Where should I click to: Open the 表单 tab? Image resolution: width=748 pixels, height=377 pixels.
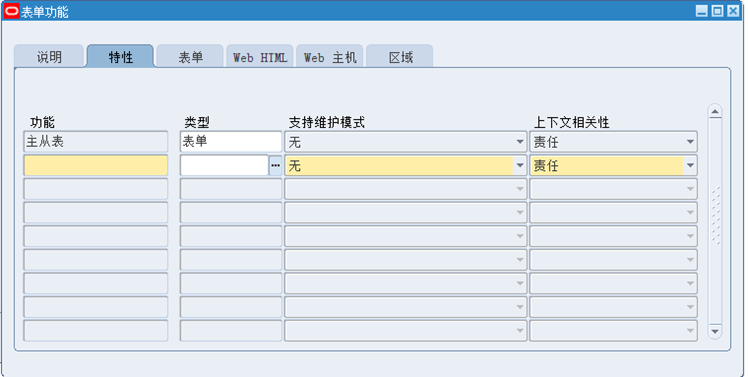click(190, 57)
